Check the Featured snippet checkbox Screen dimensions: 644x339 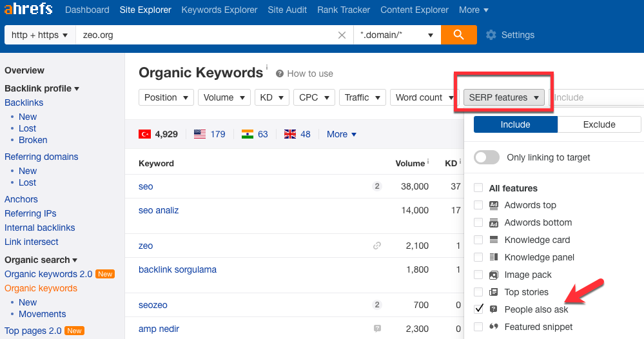pos(478,327)
